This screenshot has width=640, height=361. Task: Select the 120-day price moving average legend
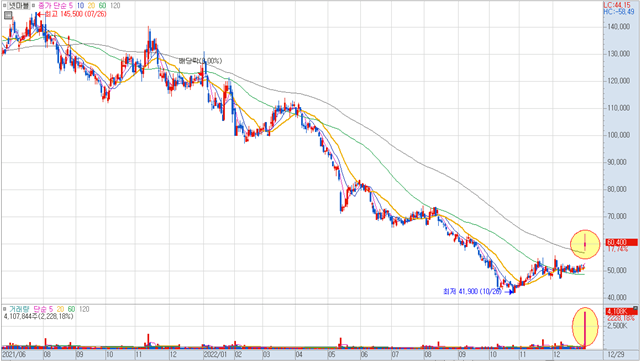pyautogui.click(x=115, y=6)
